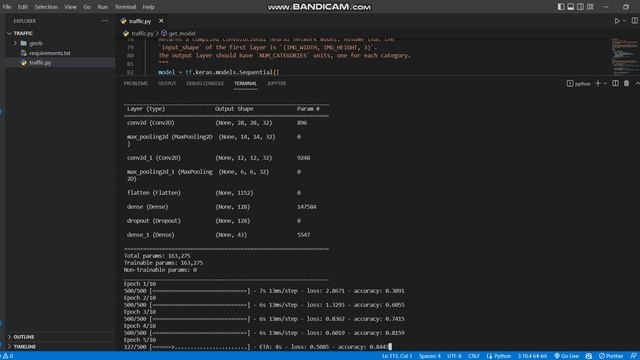Image resolution: width=640 pixels, height=360 pixels.
Task: Toggle the primary side bar layout icon
Action: (561, 7)
